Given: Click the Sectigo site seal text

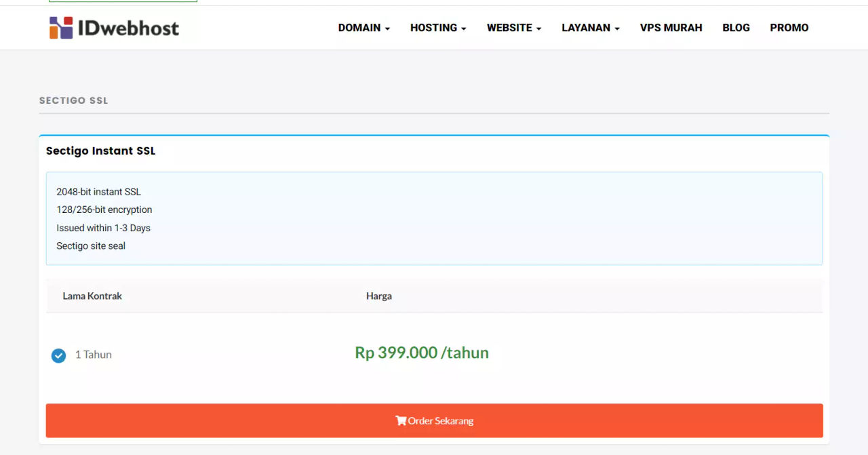Looking at the screenshot, I should click(x=91, y=246).
